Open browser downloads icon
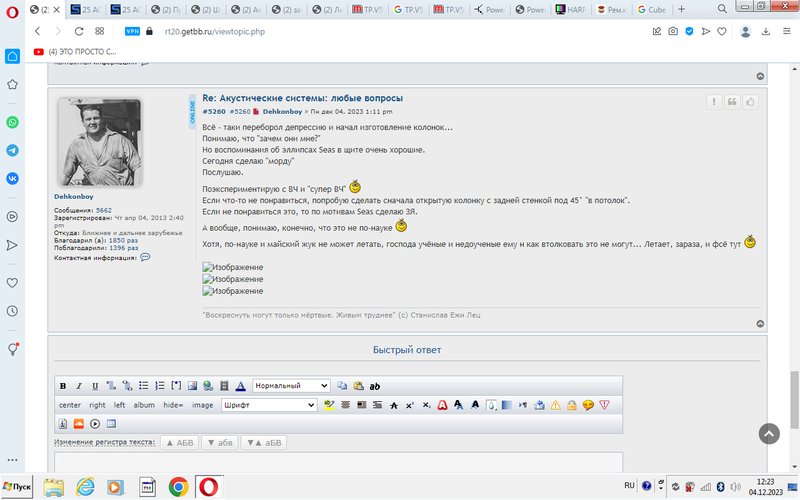The width and height of the screenshot is (800, 500). click(766, 31)
